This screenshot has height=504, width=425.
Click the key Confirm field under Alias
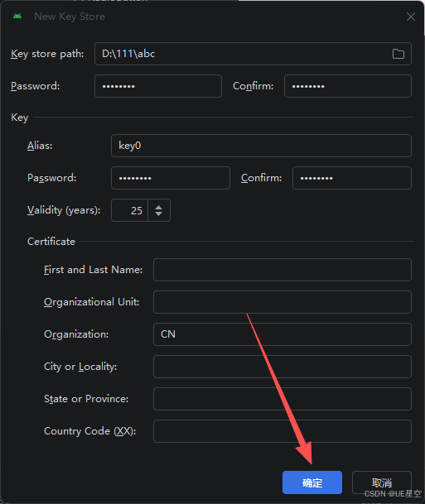click(x=352, y=178)
